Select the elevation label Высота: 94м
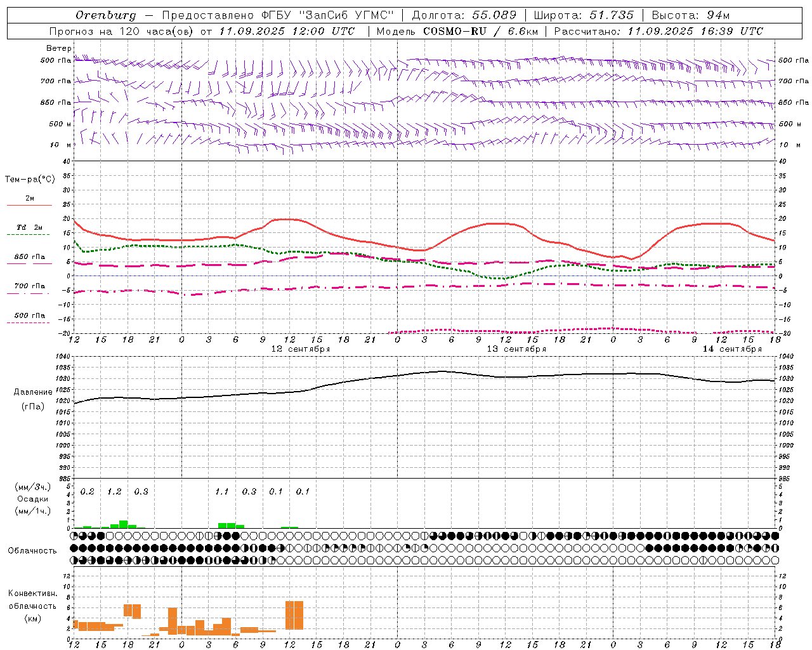 [x=691, y=15]
